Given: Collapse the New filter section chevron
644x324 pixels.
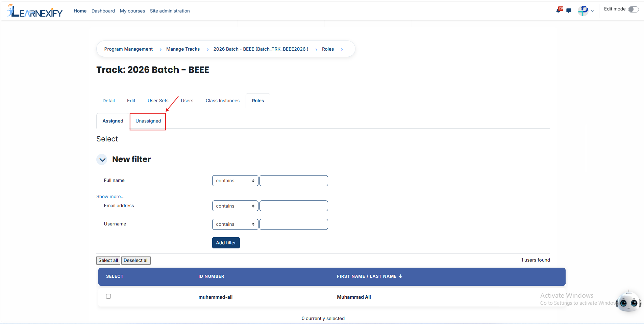Looking at the screenshot, I should [x=102, y=159].
